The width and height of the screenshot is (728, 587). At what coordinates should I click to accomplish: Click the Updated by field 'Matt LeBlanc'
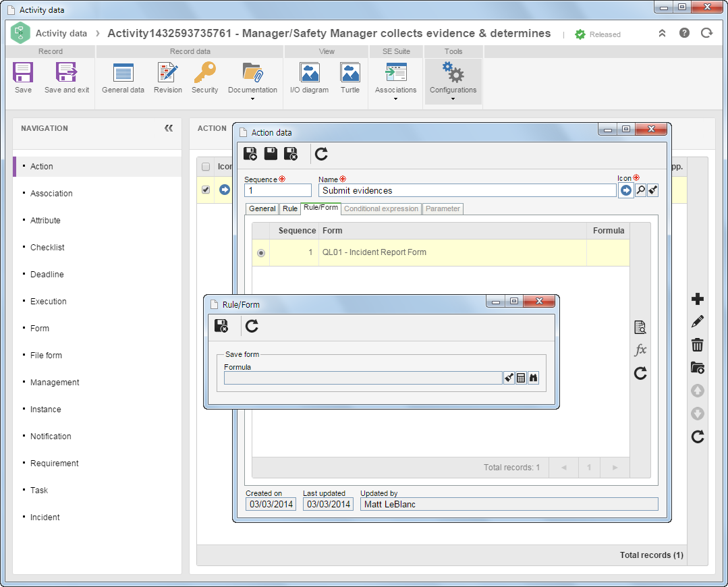pos(509,504)
